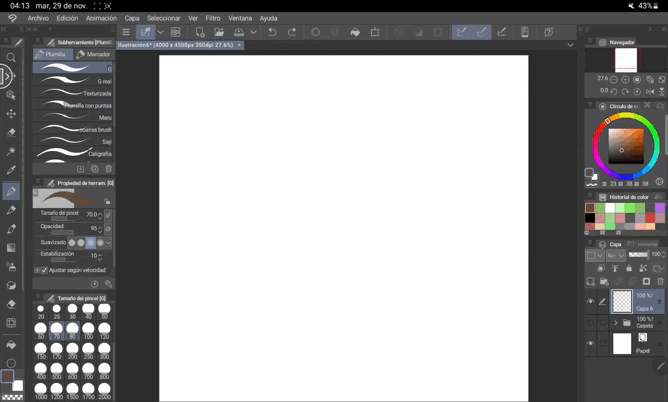Screen dimensions: 668x402
Task: Toggle visibility of the Papel layer
Action: coord(590,344)
